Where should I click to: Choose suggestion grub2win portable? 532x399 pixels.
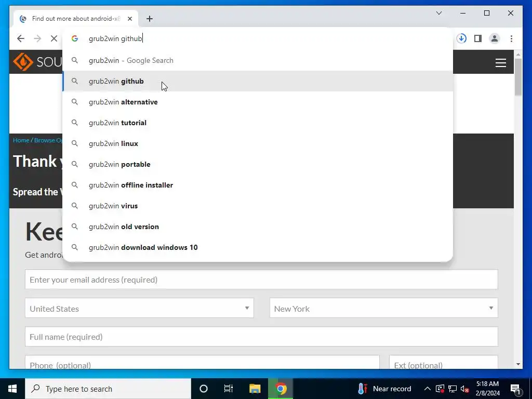click(258, 164)
